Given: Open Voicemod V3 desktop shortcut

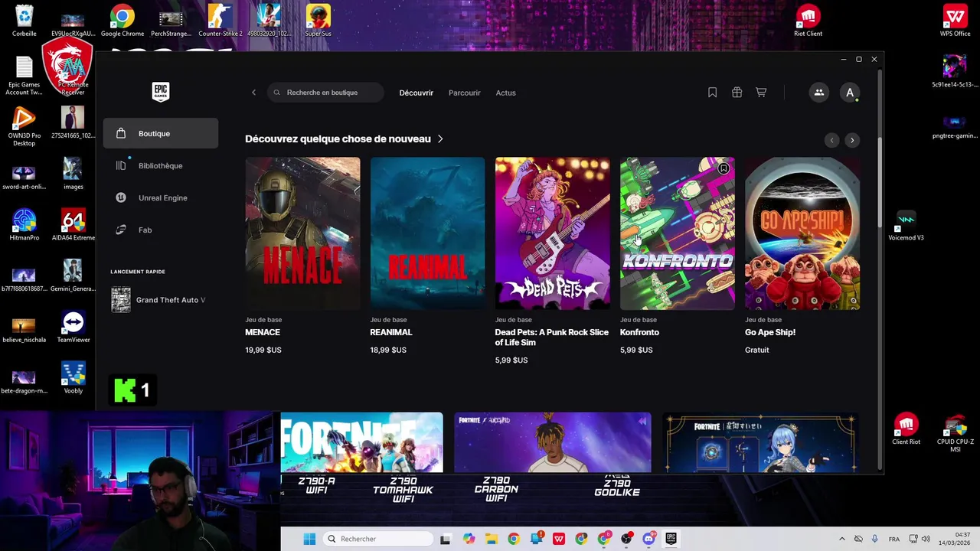Looking at the screenshot, I should 906,225.
